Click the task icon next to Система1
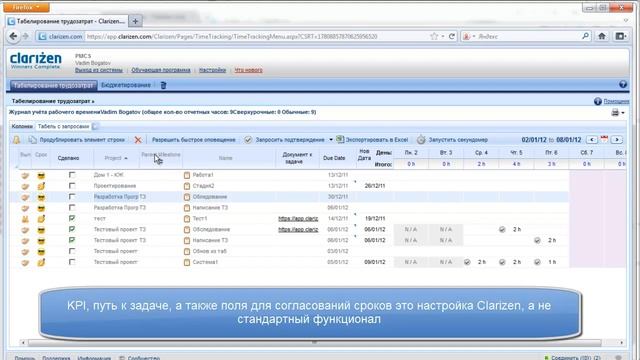 [187, 262]
